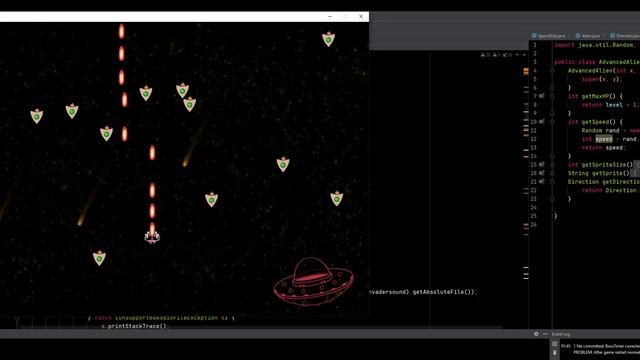640x360 pixels.
Task: Click the override gutter icon on line 10
Action: pyautogui.click(x=542, y=122)
